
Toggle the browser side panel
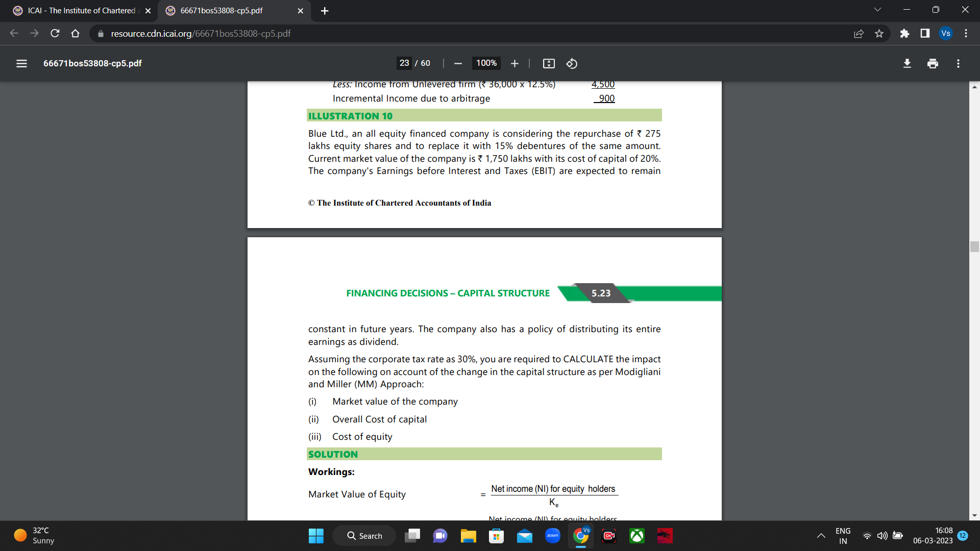925,34
